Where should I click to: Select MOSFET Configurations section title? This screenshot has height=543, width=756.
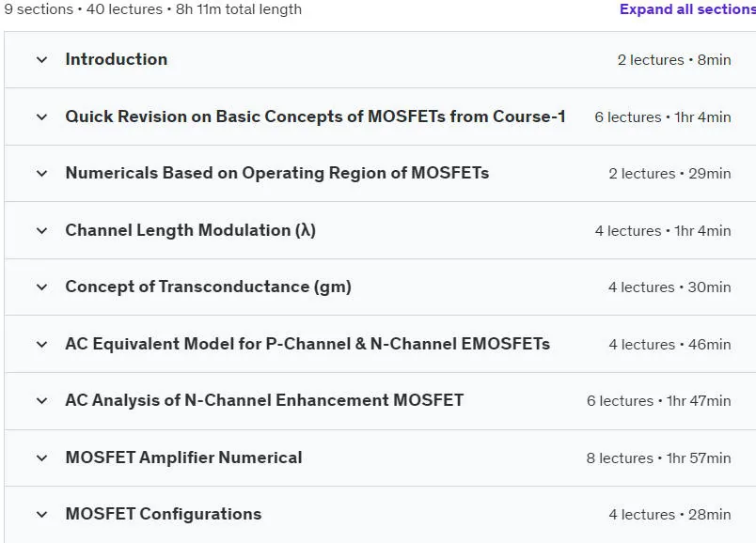[x=164, y=514]
